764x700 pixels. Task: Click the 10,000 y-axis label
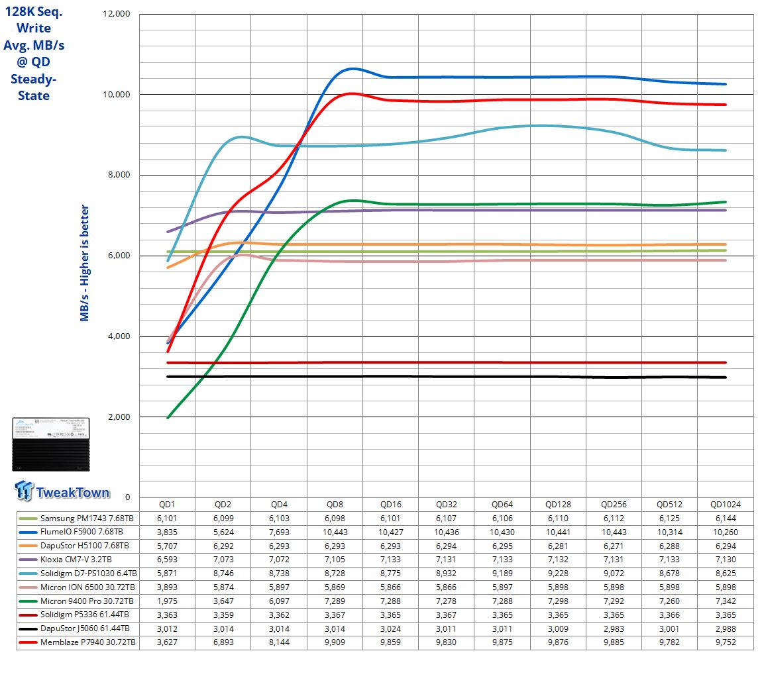tap(117, 95)
